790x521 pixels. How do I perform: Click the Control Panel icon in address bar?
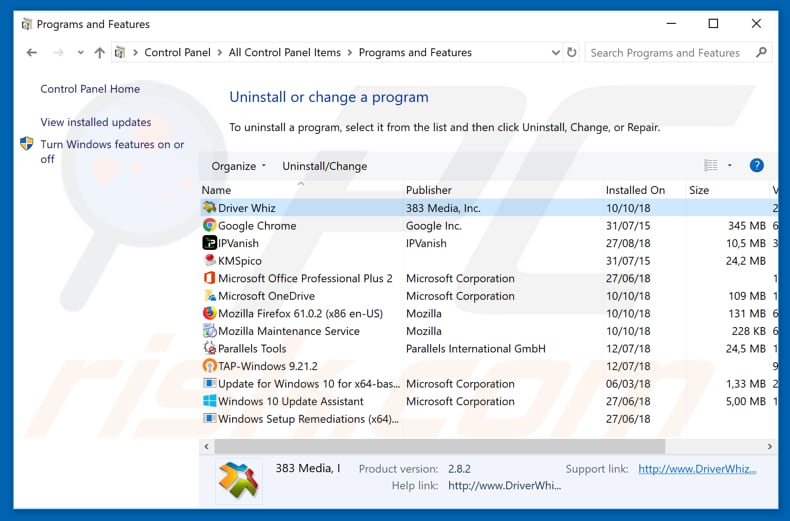click(120, 52)
